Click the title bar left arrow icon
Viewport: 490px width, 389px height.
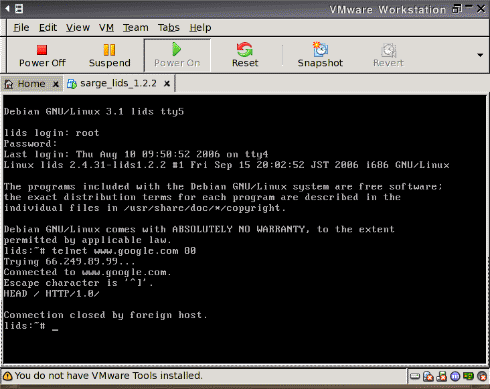point(7,9)
